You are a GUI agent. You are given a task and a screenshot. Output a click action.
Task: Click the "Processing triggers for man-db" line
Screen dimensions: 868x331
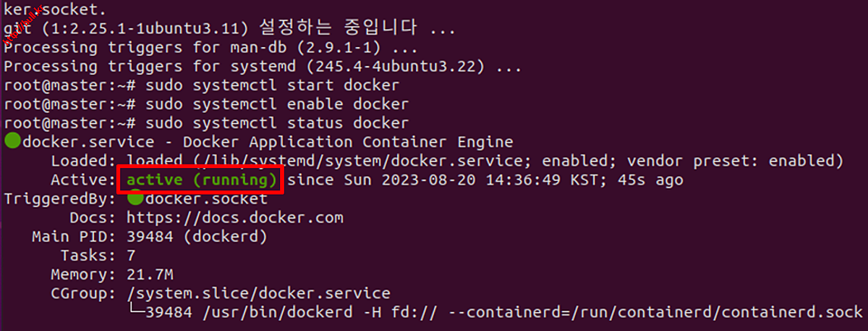(x=211, y=48)
